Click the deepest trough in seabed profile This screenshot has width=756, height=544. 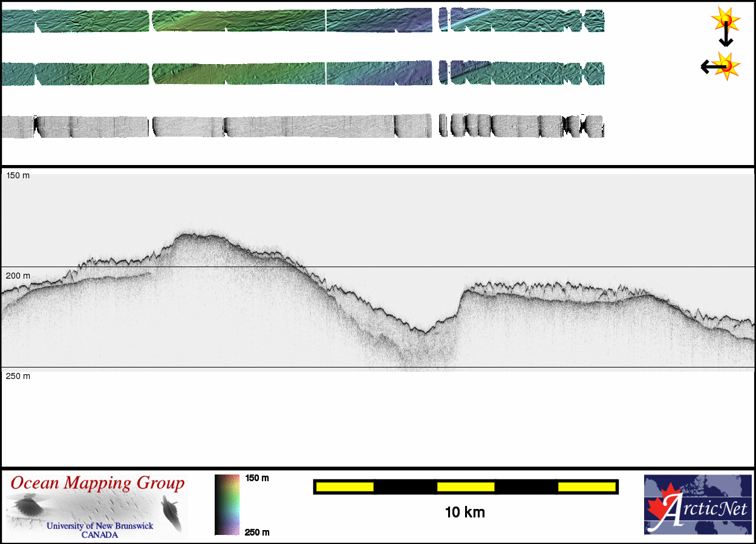pos(425,332)
